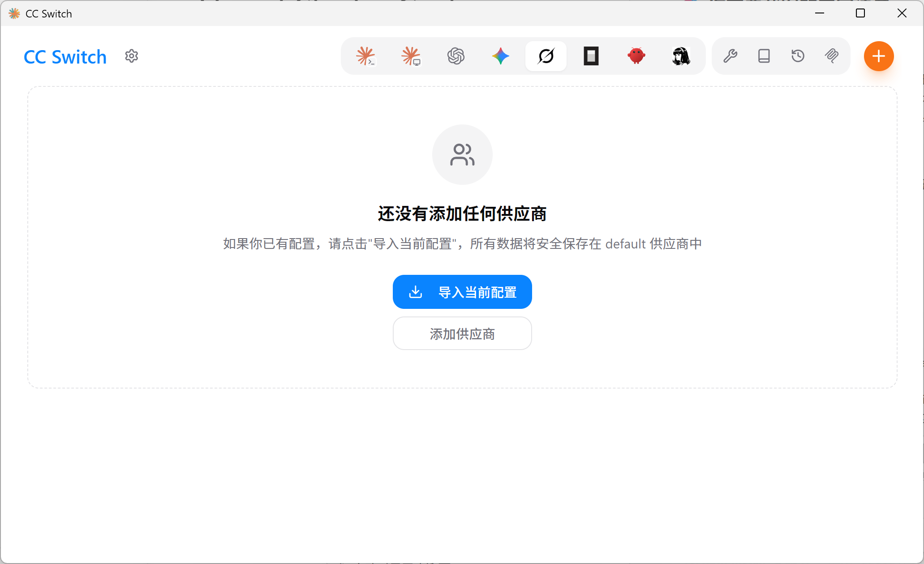924x564 pixels.
Task: Select the black-haired portrait app icon
Action: [x=681, y=56]
